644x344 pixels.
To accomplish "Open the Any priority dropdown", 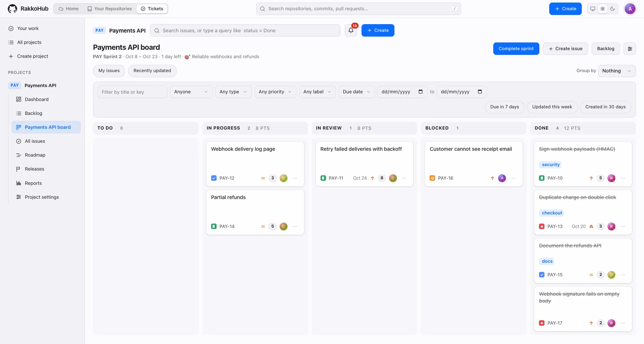I will tap(275, 92).
